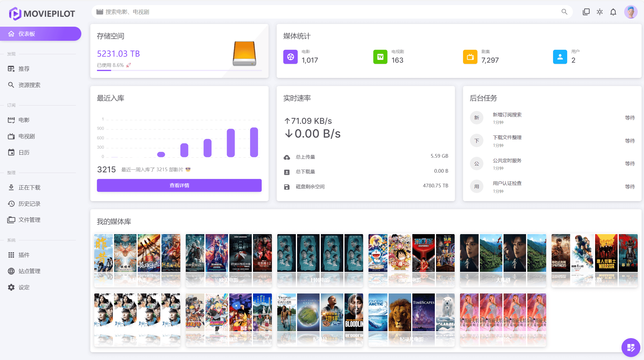The image size is (644, 360).
Task: Open the notifications bell
Action: 613,12
